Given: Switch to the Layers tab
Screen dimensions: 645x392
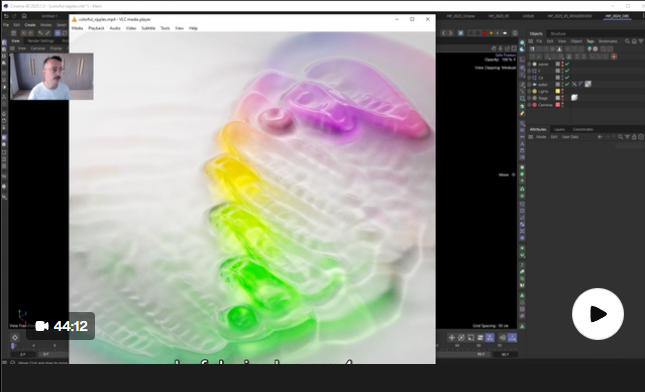Looking at the screenshot, I should click(559, 130).
